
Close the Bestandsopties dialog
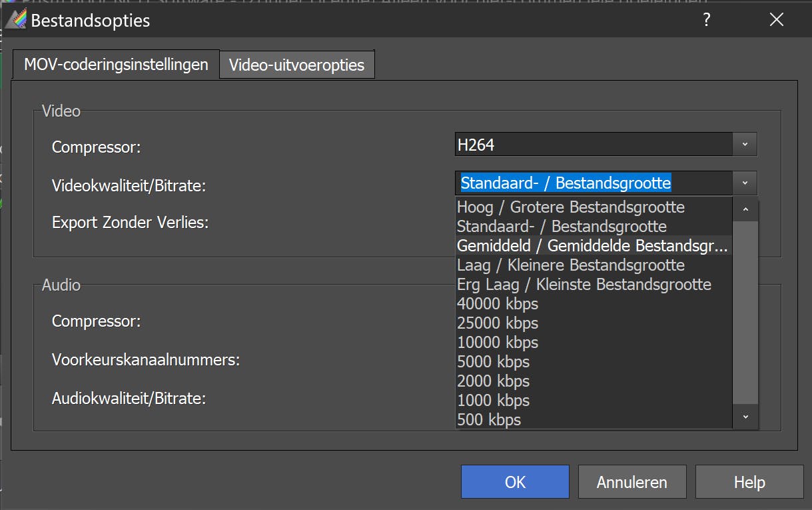pos(776,19)
